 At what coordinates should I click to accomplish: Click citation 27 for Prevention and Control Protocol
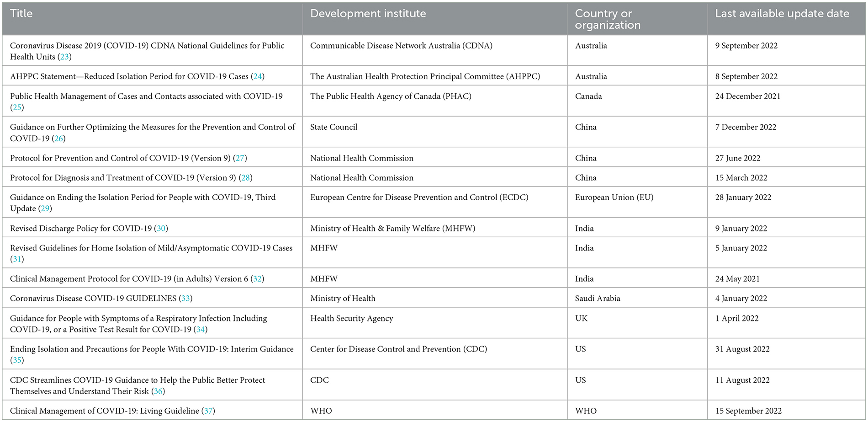(240, 158)
